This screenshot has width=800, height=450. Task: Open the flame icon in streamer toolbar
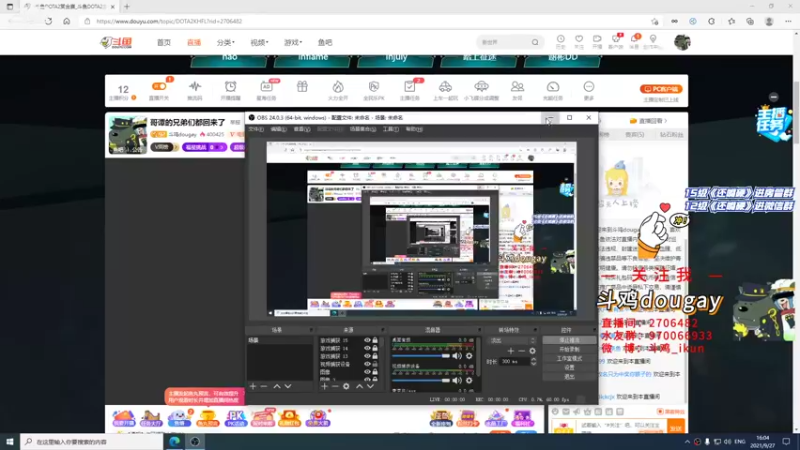point(338,86)
